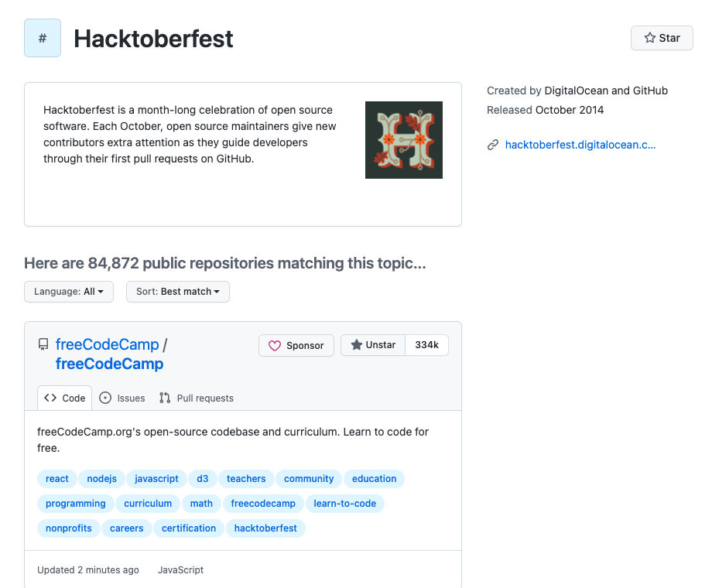Viewport: 712px width, 588px height.
Task: Click the star icon in the Star button
Action: pos(650,38)
